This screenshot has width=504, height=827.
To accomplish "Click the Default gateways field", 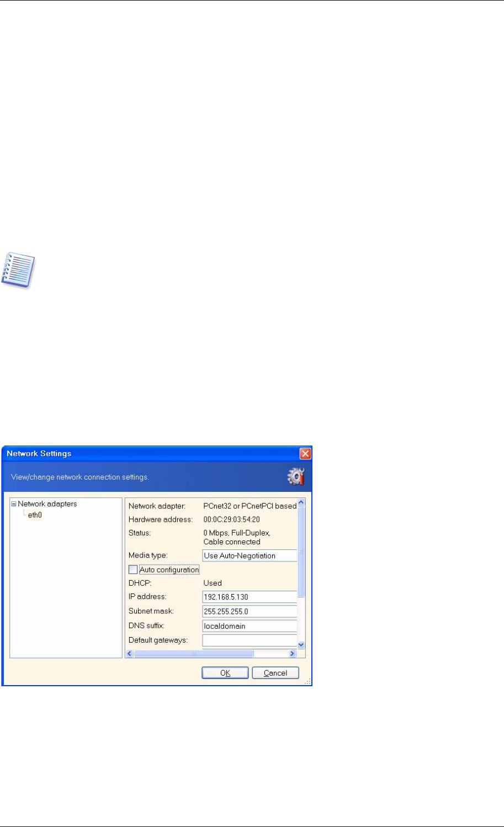I will tap(250, 640).
